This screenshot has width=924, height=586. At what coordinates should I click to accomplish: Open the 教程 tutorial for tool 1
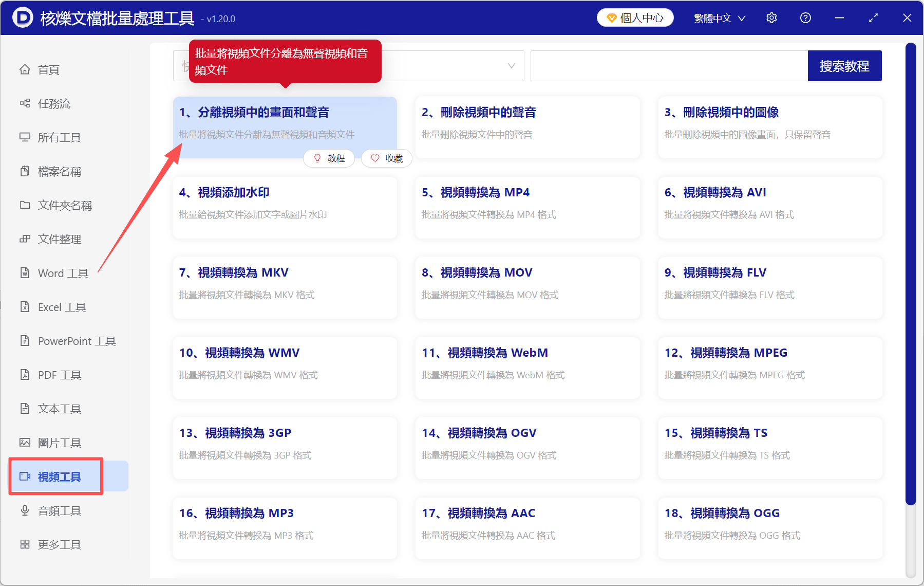[x=329, y=158]
